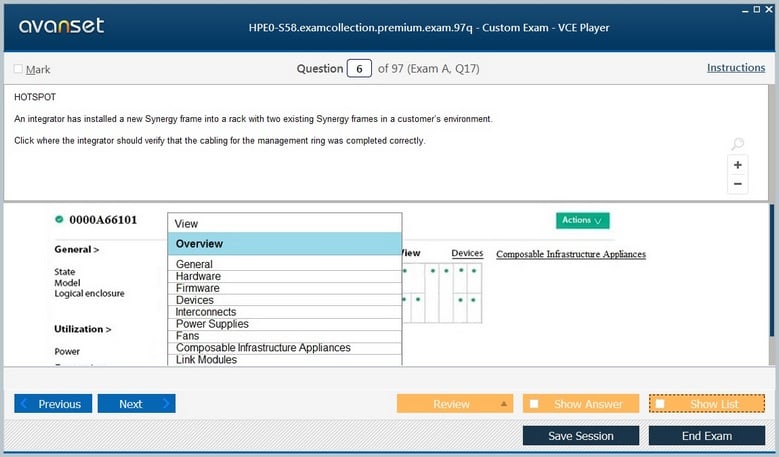Zoom out with the minus button
The width and height of the screenshot is (779, 457).
[x=738, y=184]
